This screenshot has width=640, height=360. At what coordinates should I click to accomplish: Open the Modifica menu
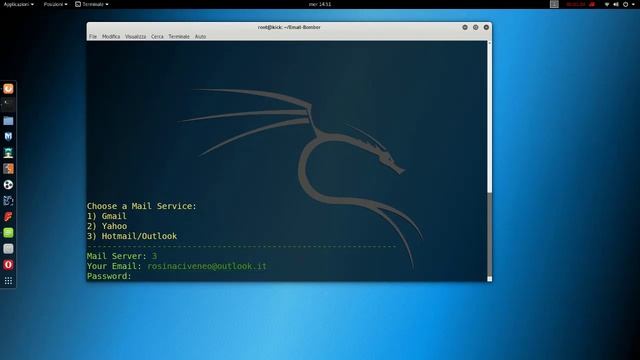click(x=111, y=36)
